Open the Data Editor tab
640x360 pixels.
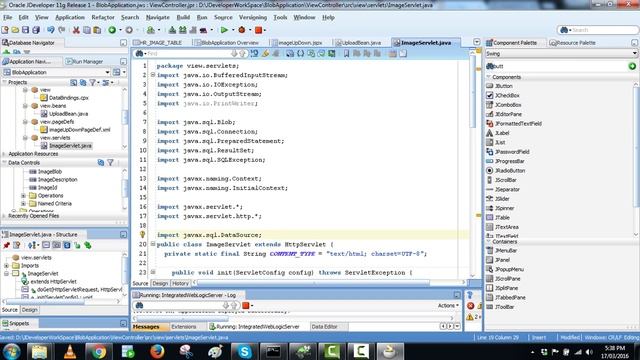tap(324, 327)
